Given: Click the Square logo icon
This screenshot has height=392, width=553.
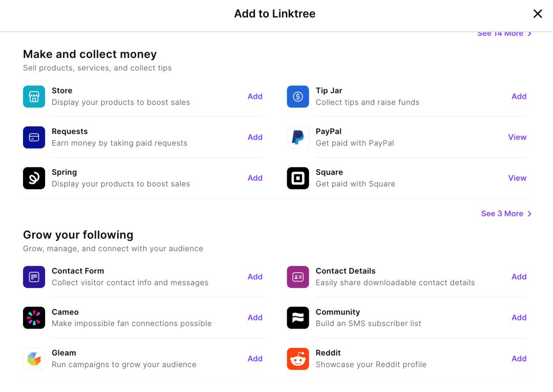Looking at the screenshot, I should (x=298, y=178).
